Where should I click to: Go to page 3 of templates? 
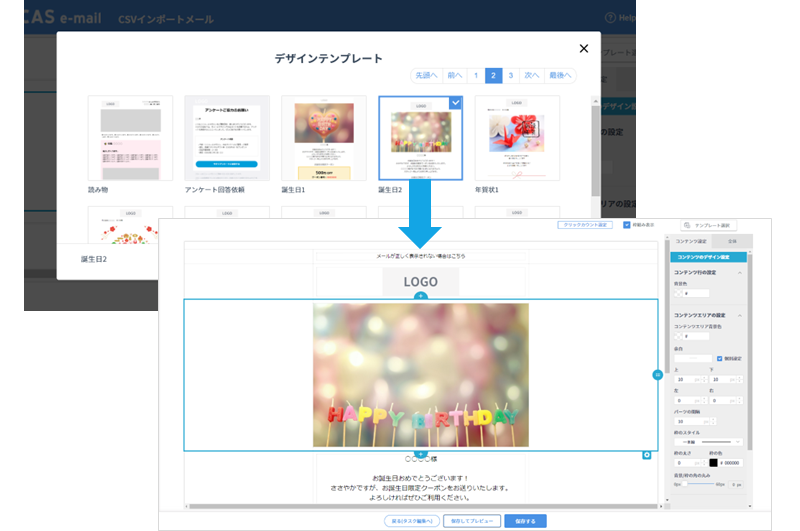coord(511,75)
